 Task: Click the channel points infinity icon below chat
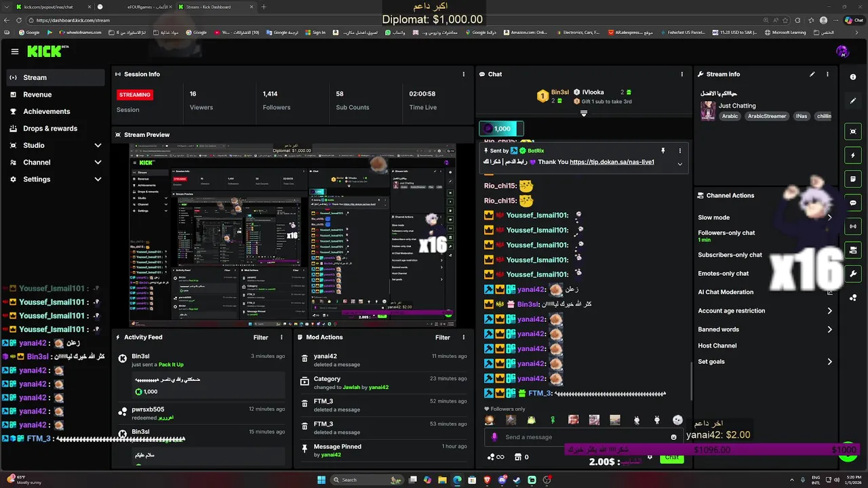coord(496,457)
